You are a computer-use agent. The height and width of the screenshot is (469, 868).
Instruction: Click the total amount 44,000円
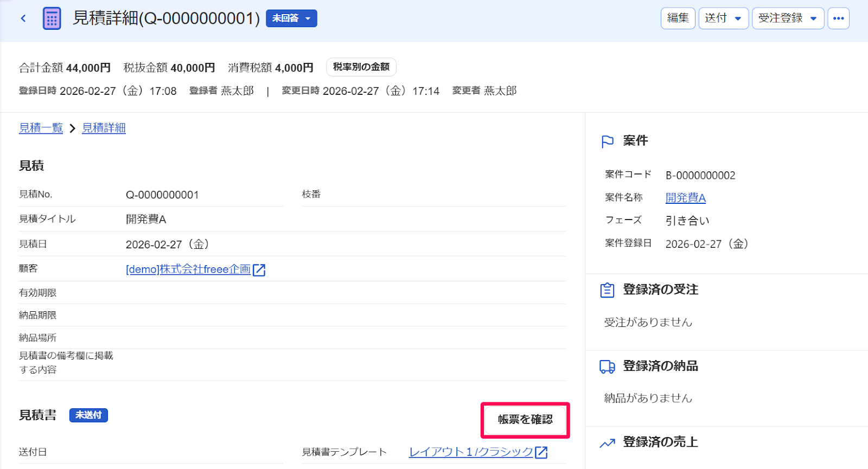(x=88, y=68)
